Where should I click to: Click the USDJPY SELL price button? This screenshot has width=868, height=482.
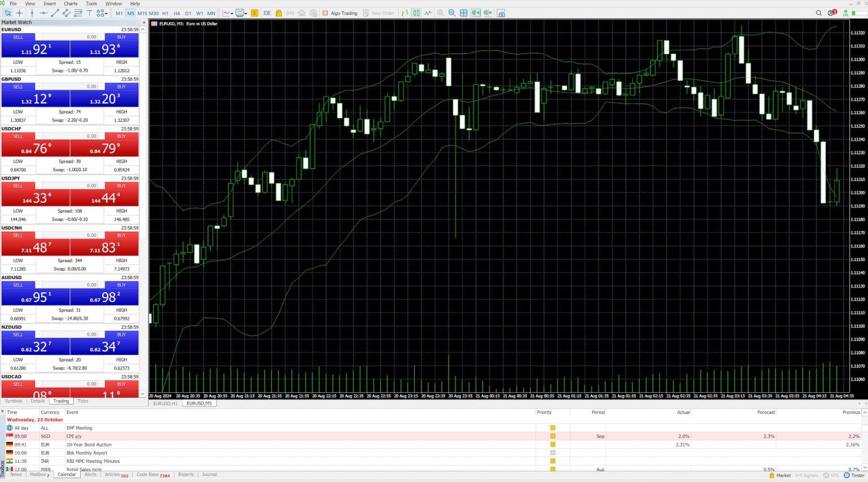click(x=35, y=197)
